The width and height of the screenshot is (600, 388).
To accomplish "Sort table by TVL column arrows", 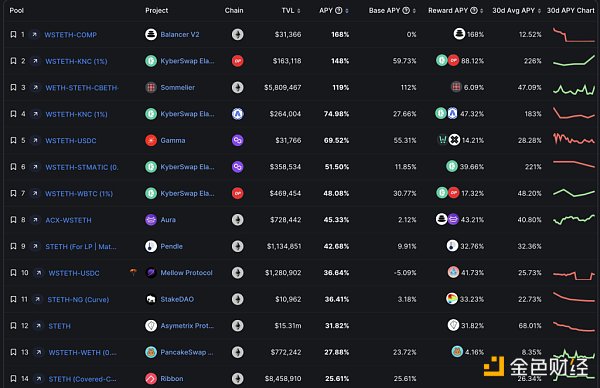I will [299, 11].
